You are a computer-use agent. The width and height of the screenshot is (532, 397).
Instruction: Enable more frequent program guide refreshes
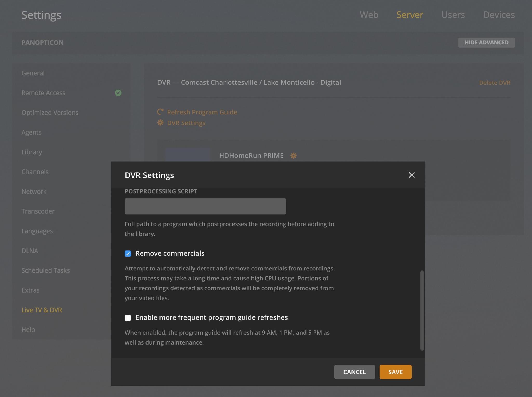pyautogui.click(x=128, y=318)
